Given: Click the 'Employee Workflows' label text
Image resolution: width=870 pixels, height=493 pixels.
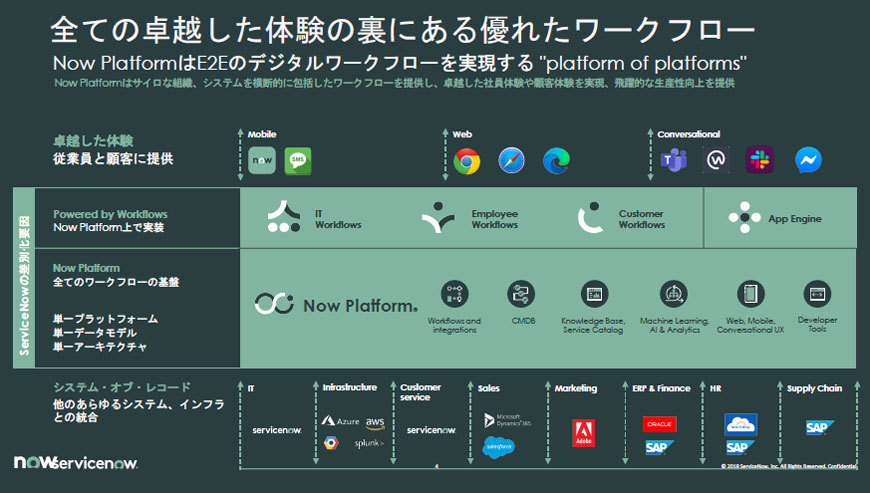Looking at the screenshot, I should (494, 219).
